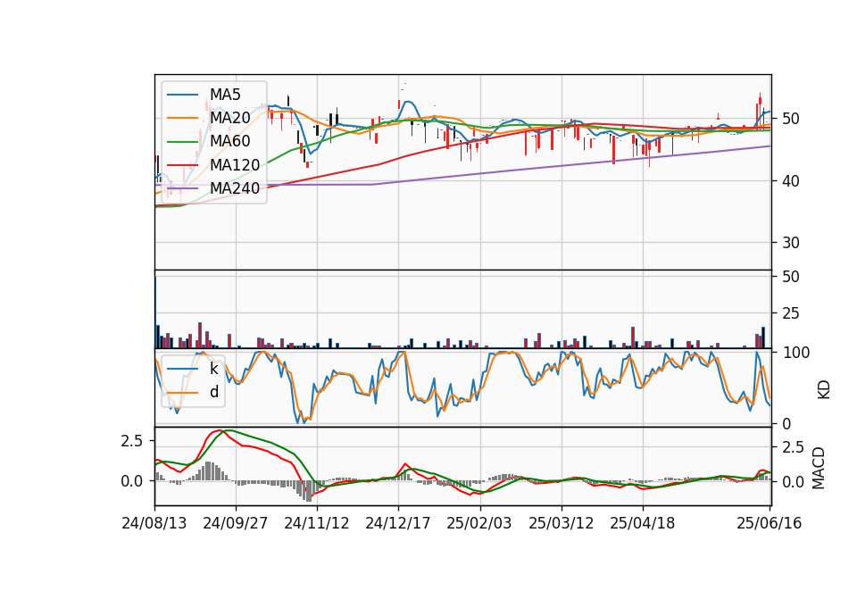Image resolution: width=857 pixels, height=616 pixels.
Task: Click the d legend label
Action: 214,392
